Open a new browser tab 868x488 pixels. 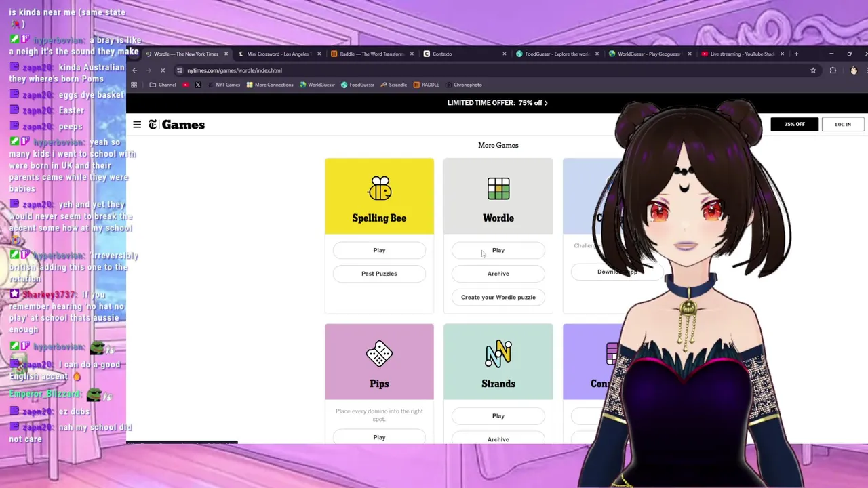pos(796,54)
